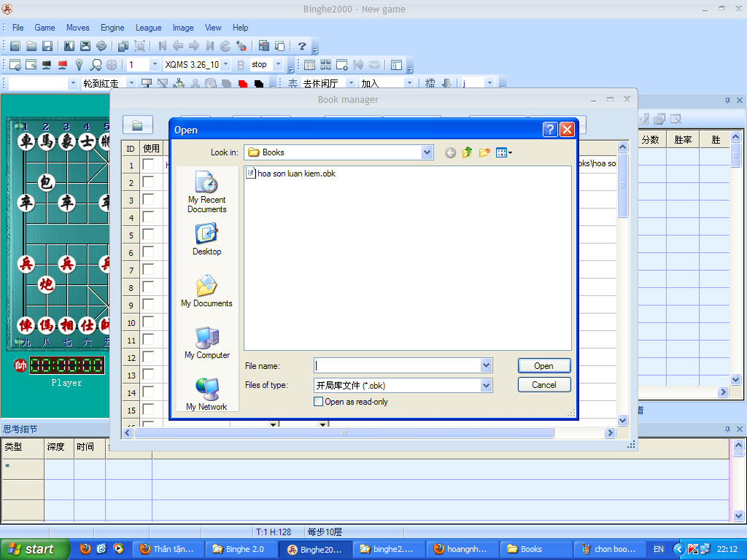Go up one folder level in Open dialog
The height and width of the screenshot is (560, 747).
(x=468, y=152)
